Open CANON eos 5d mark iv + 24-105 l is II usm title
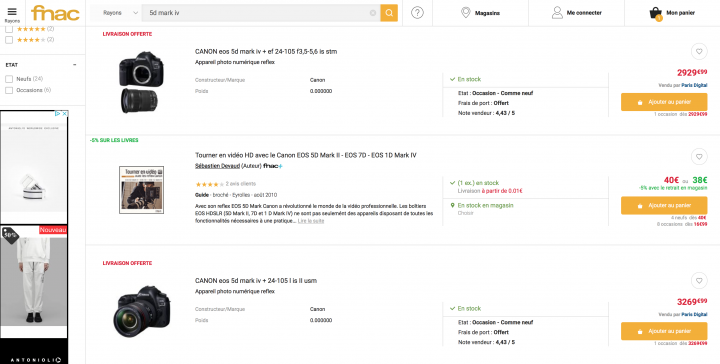 pos(256,280)
